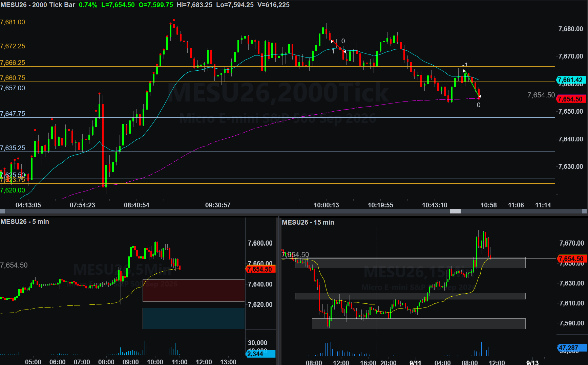Select the 7,635.25 price level label
The height and width of the screenshot is (365, 588).
point(13,148)
